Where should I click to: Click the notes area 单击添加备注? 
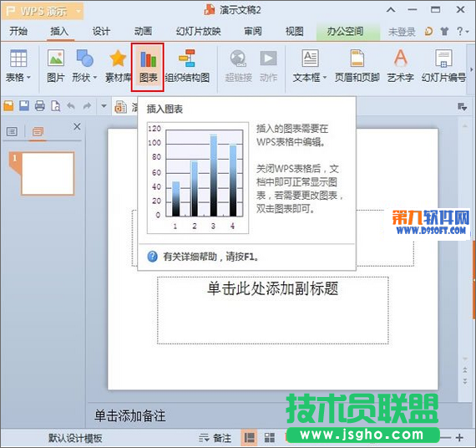tap(130, 415)
